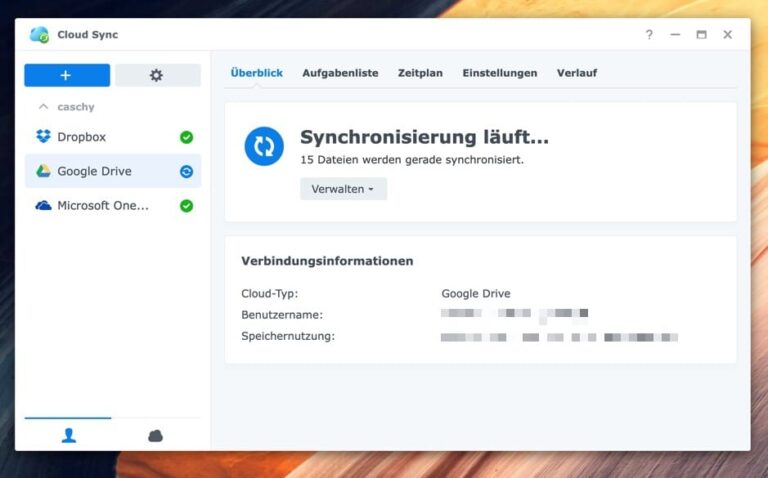This screenshot has height=478, width=768.
Task: Select the Microsoft OneDrive connection
Action: pyautogui.click(x=113, y=205)
